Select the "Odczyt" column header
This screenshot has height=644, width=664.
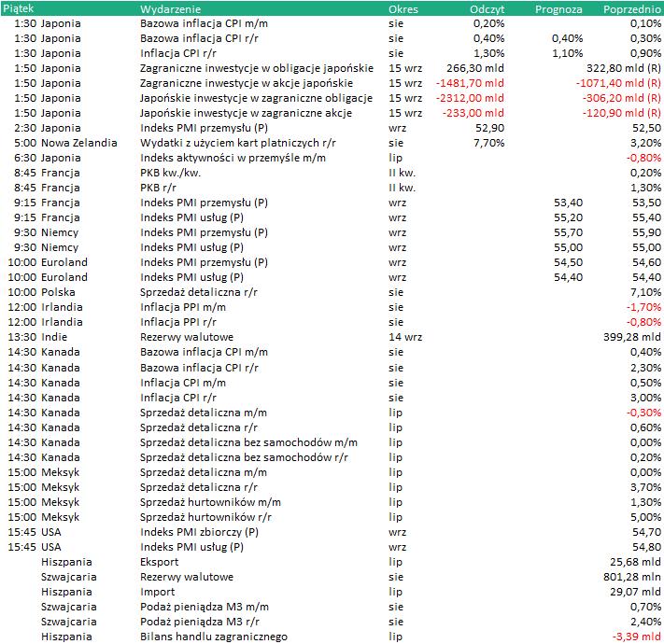(x=487, y=9)
